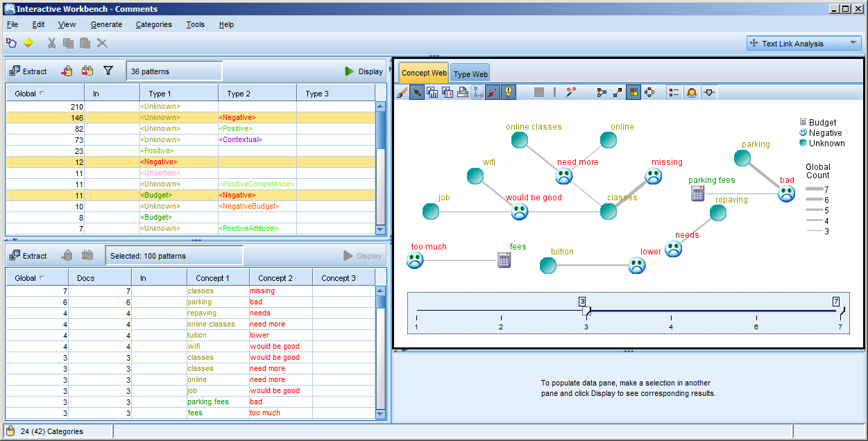
Task: Switch to the Type Web tab
Action: click(470, 72)
